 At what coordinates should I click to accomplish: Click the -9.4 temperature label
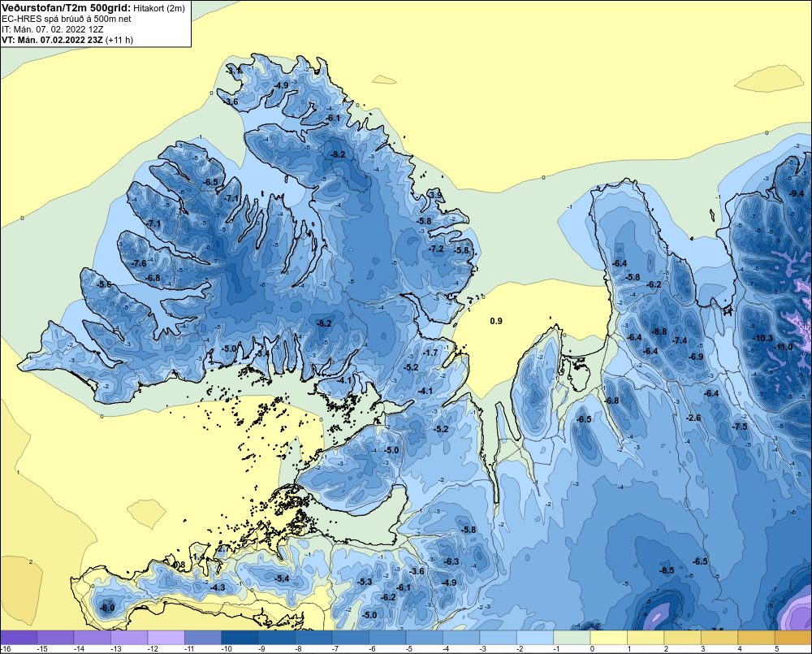point(797,193)
